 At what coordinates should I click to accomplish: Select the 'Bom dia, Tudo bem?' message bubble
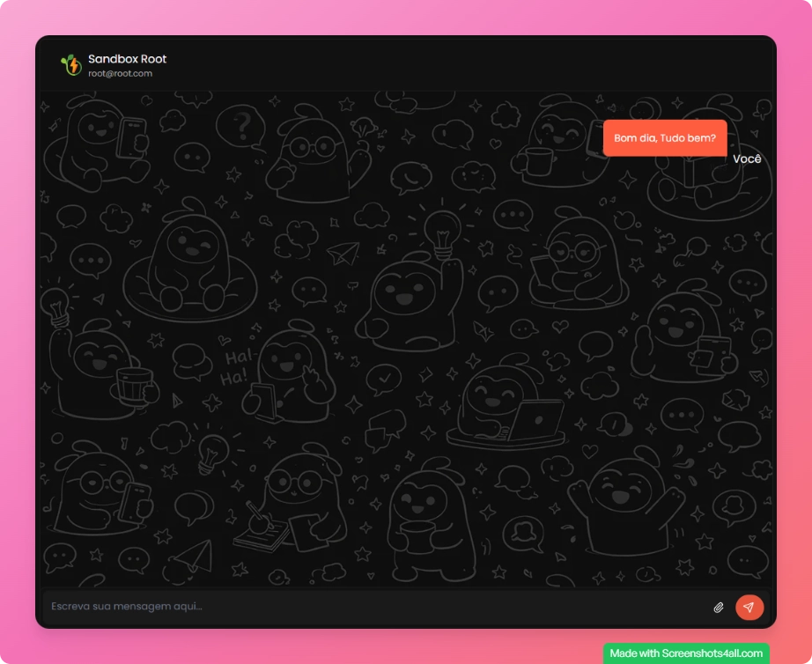point(665,138)
